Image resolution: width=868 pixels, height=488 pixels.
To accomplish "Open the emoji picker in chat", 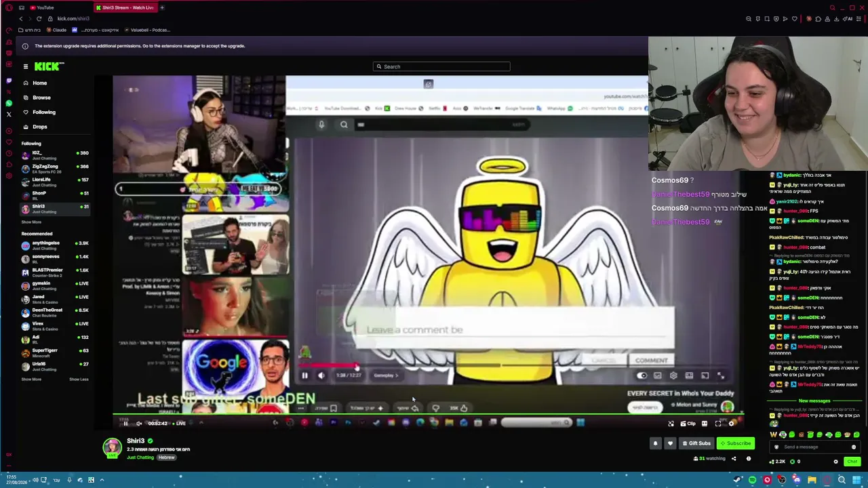I will click(x=854, y=447).
